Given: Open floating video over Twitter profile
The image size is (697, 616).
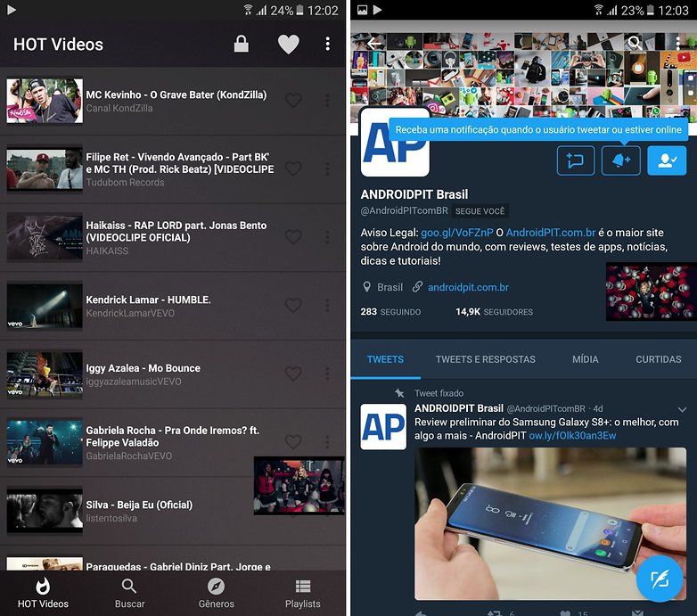Looking at the screenshot, I should tap(652, 292).
